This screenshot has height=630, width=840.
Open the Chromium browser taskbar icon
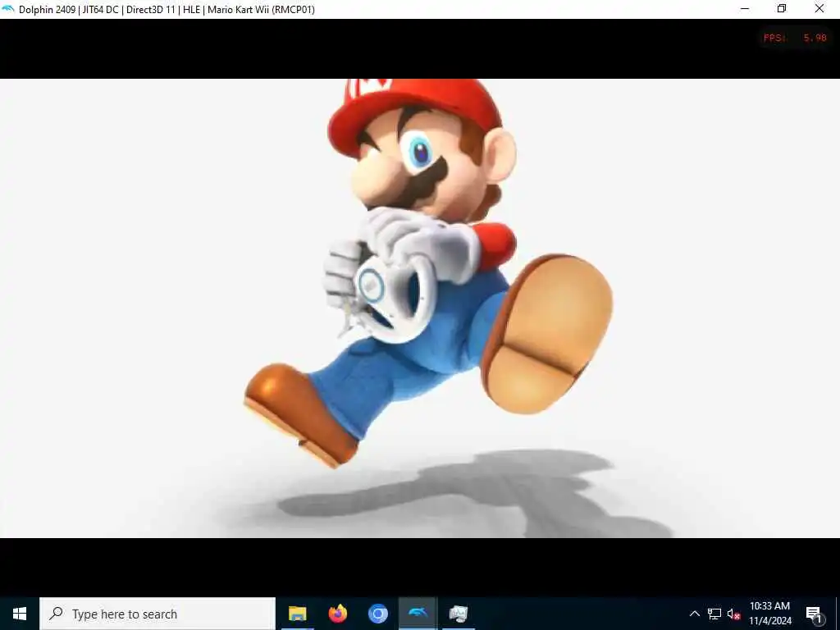coord(377,614)
